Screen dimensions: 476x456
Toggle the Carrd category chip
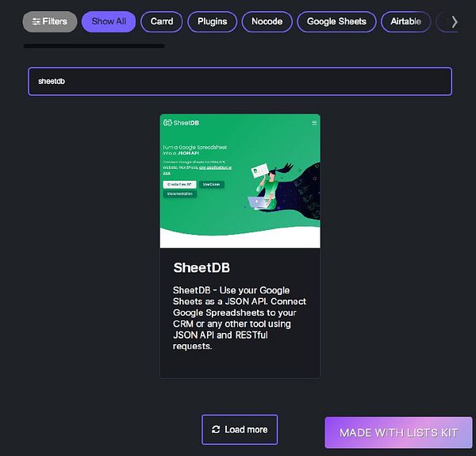click(x=162, y=21)
